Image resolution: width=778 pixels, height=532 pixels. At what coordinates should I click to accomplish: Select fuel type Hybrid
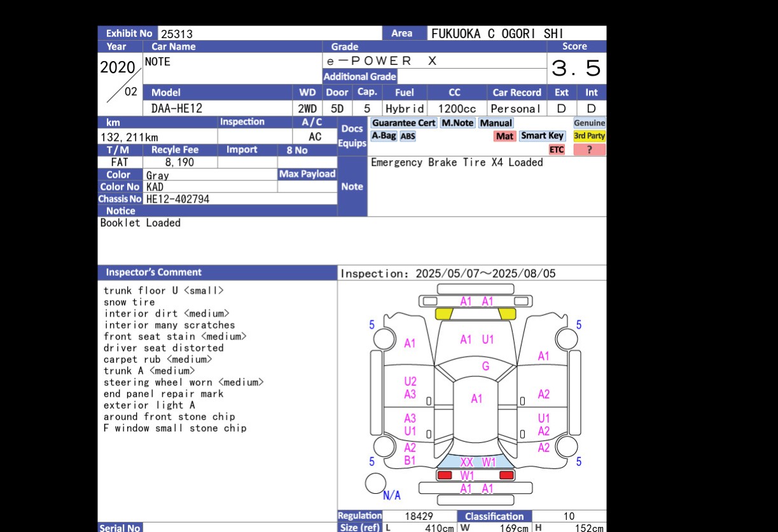click(405, 109)
